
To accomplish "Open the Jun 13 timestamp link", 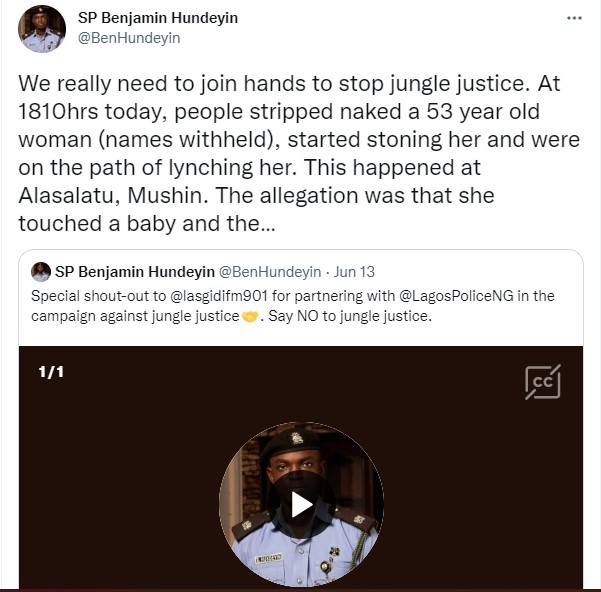I will click(x=355, y=272).
